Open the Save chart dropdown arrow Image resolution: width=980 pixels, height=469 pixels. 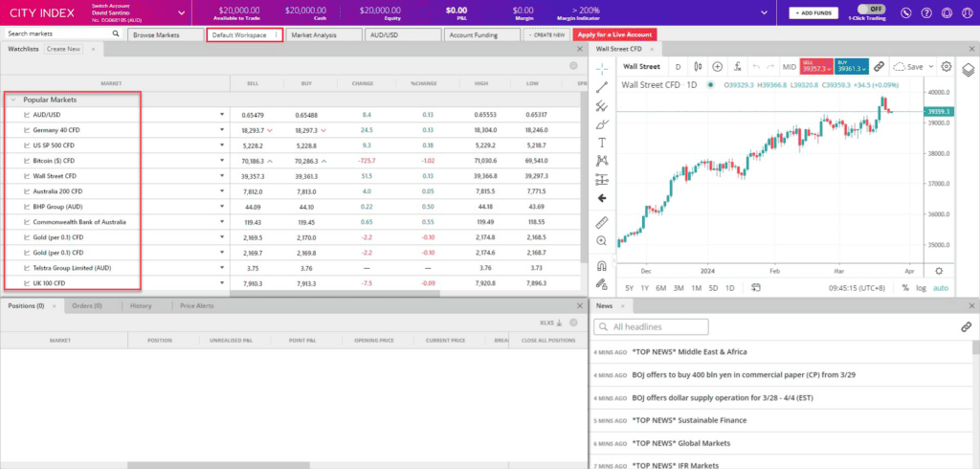coord(931,66)
